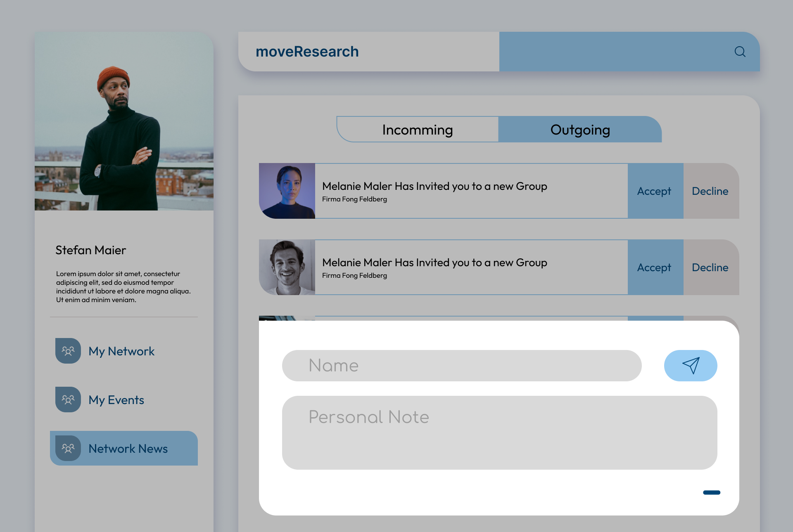Open the My Network menu item
The width and height of the screenshot is (793, 532).
point(121,351)
